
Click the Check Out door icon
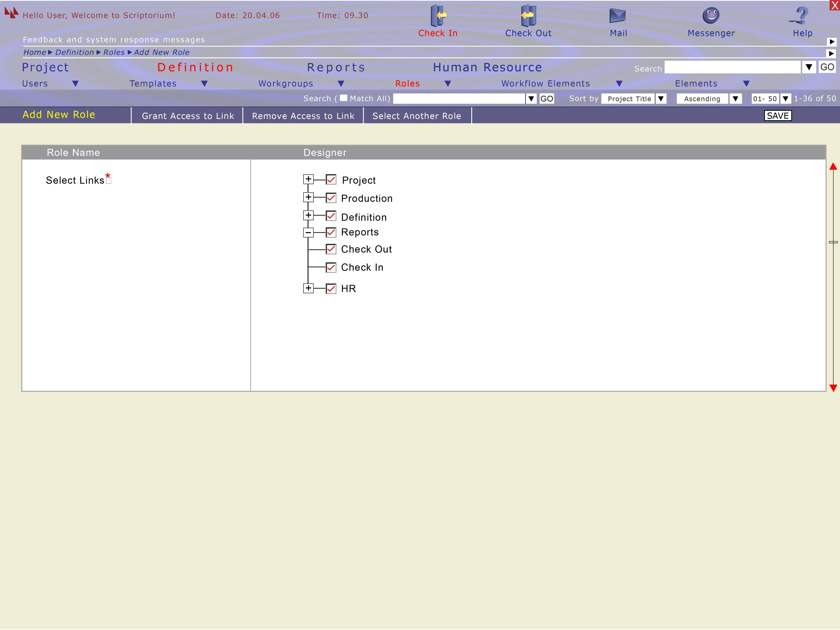point(528,15)
